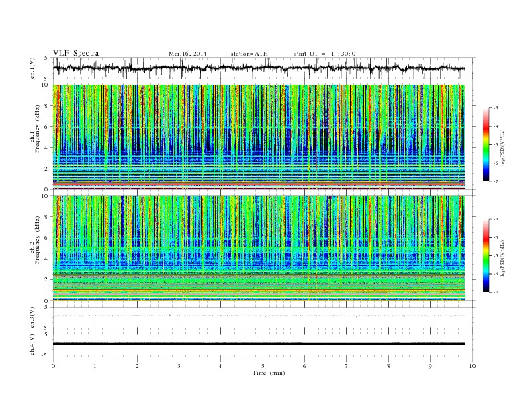Image resolution: width=532 pixels, height=411 pixels.
Task: Click the "5" tick on the time axis
Action: (263, 366)
